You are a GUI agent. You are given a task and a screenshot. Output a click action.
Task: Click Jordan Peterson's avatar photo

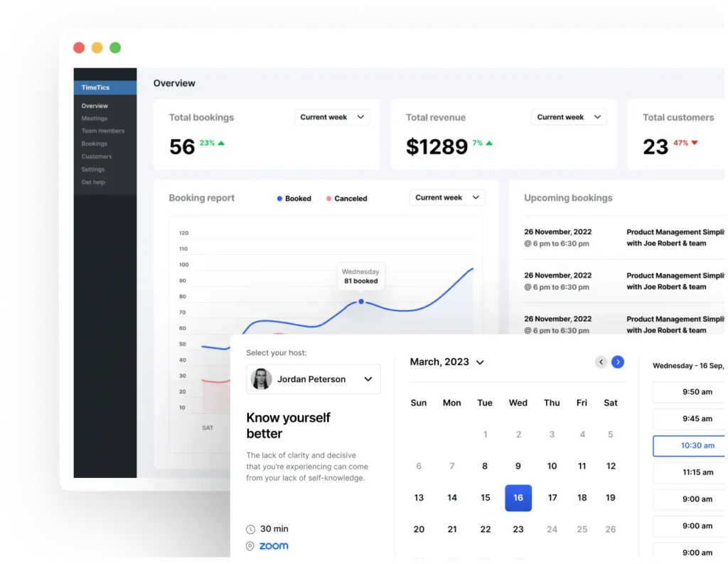(x=260, y=379)
